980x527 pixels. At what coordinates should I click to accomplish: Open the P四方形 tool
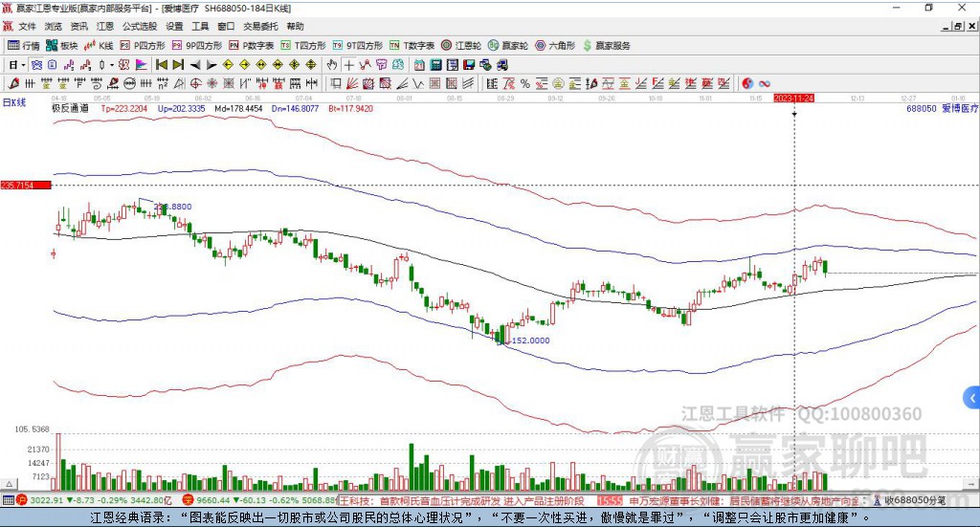click(x=143, y=46)
